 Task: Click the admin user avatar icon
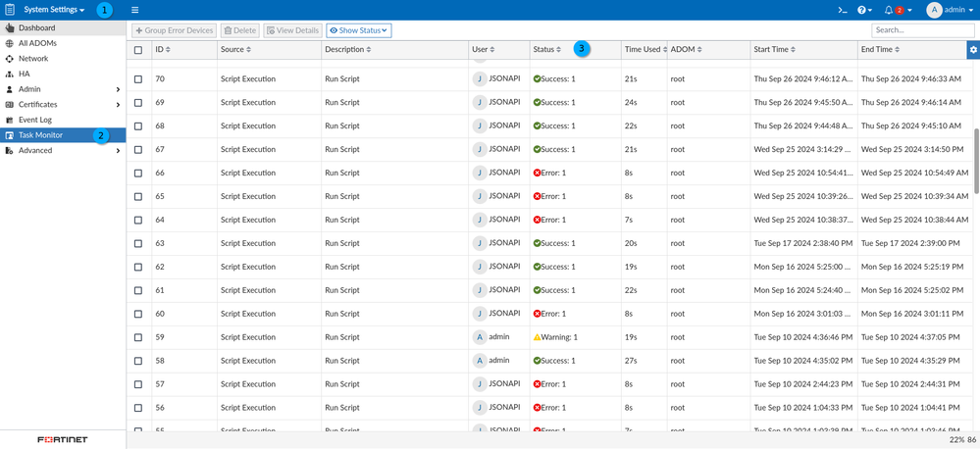click(x=934, y=10)
